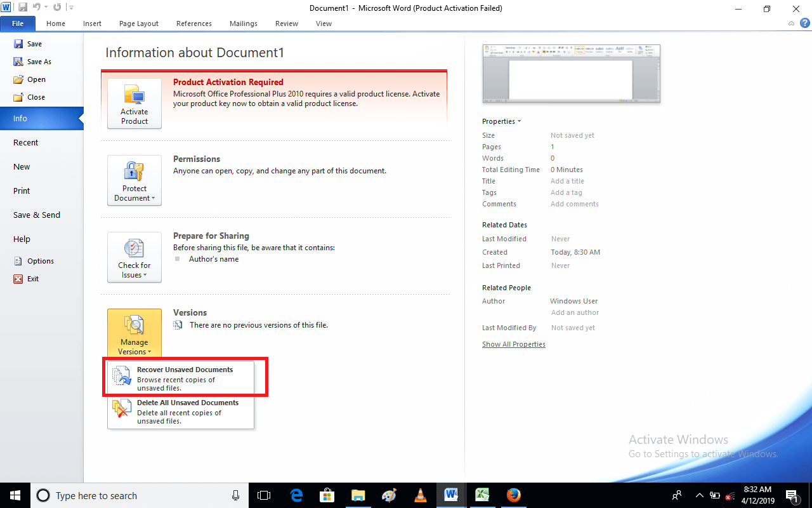Viewport: 812px width, 508px height.
Task: Select Recover Unsaved Documents menu entry
Action: coord(181,378)
